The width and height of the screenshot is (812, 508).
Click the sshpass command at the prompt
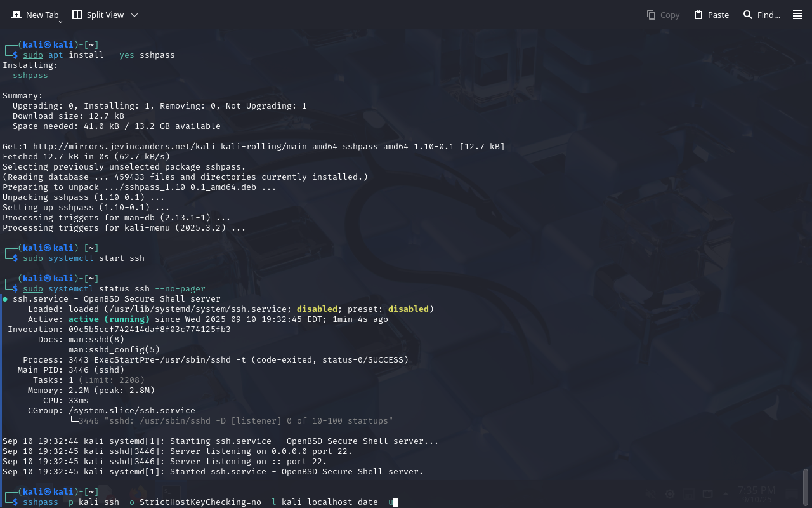(x=208, y=502)
